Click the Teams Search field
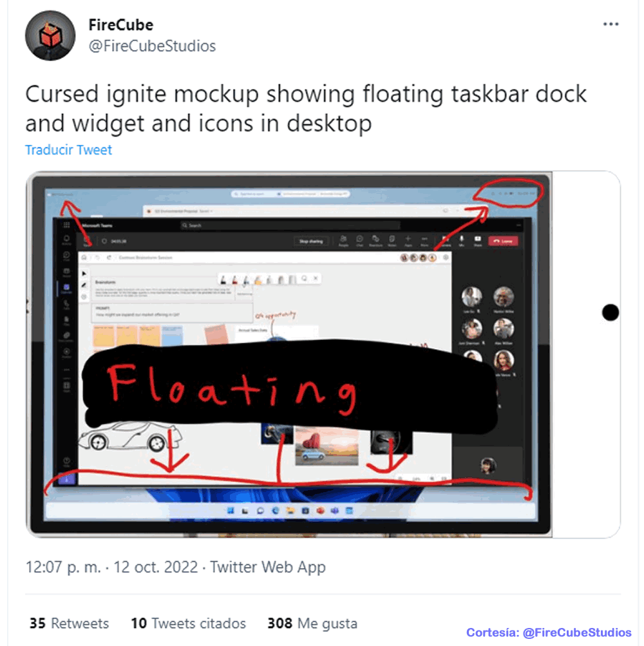644x646 pixels. click(290, 225)
